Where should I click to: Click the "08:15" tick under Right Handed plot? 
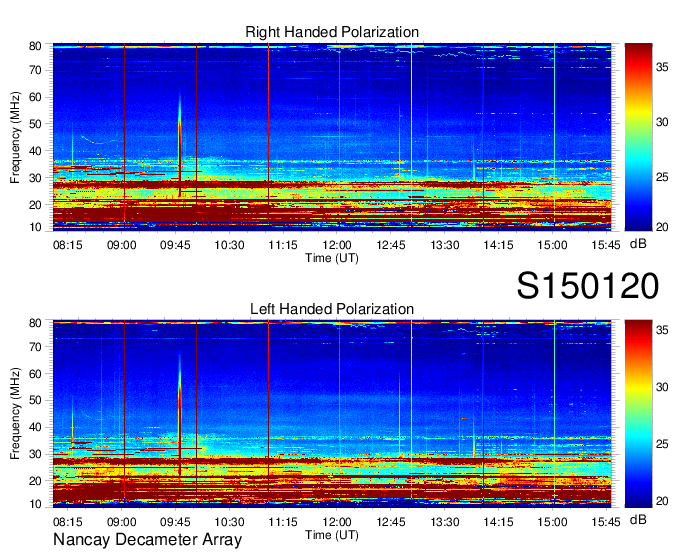coord(68,245)
